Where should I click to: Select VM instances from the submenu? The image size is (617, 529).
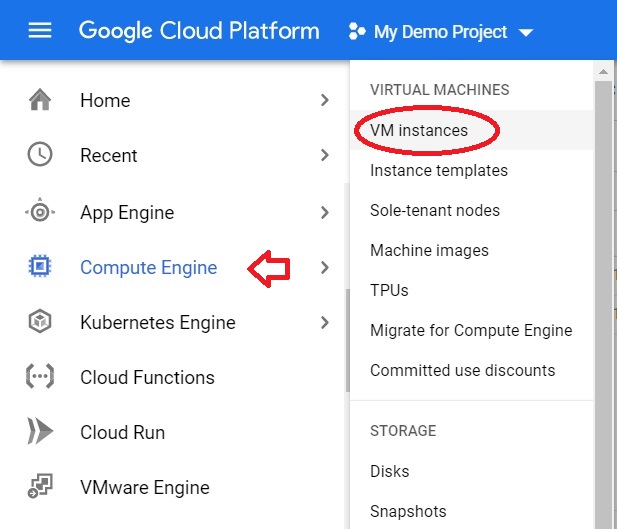419,130
